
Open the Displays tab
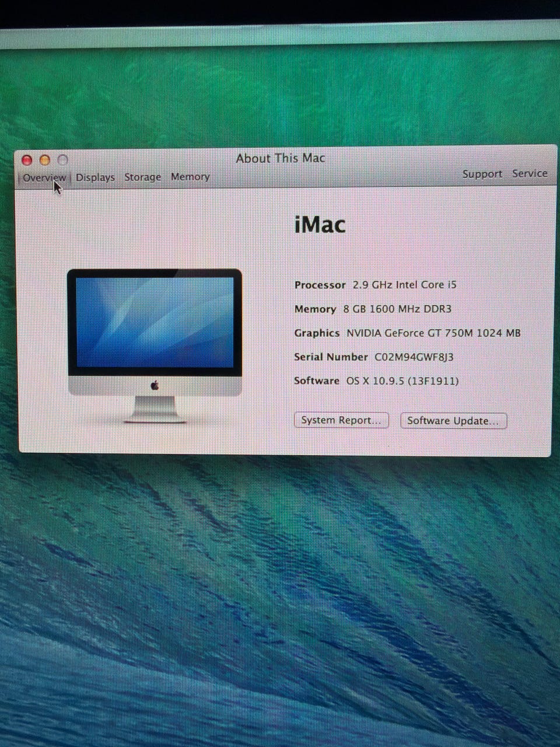coord(95,177)
